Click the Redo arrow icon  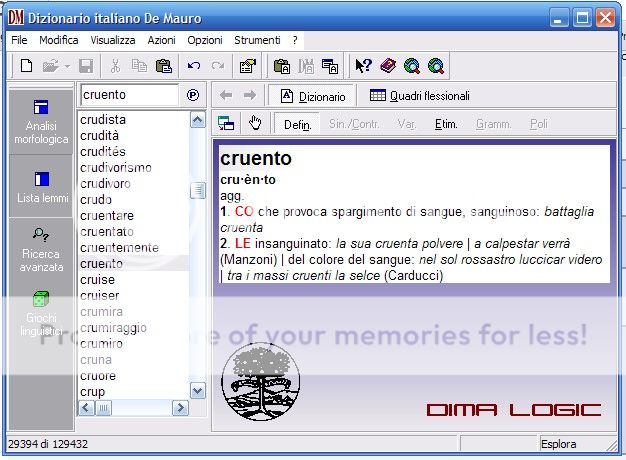pyautogui.click(x=218, y=65)
